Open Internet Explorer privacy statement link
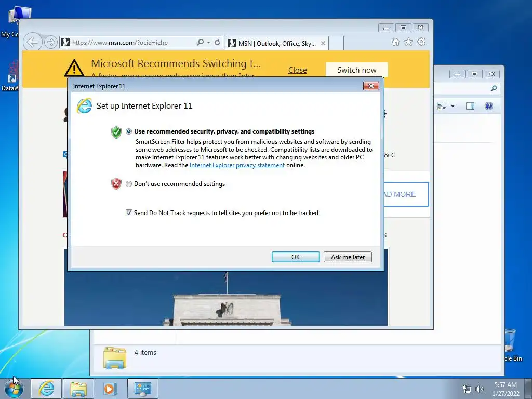Image resolution: width=532 pixels, height=399 pixels. click(x=237, y=165)
